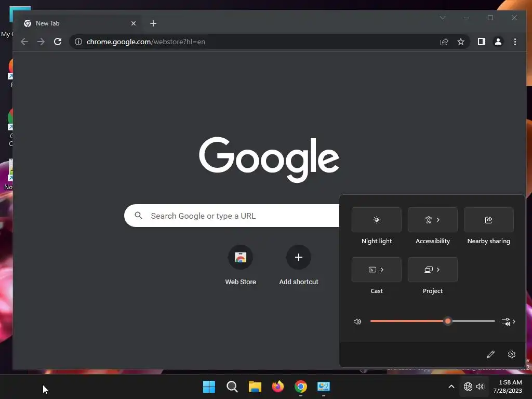Viewport: 532px width, 399px height.
Task: Open the Windows Start menu
Action: (x=209, y=387)
